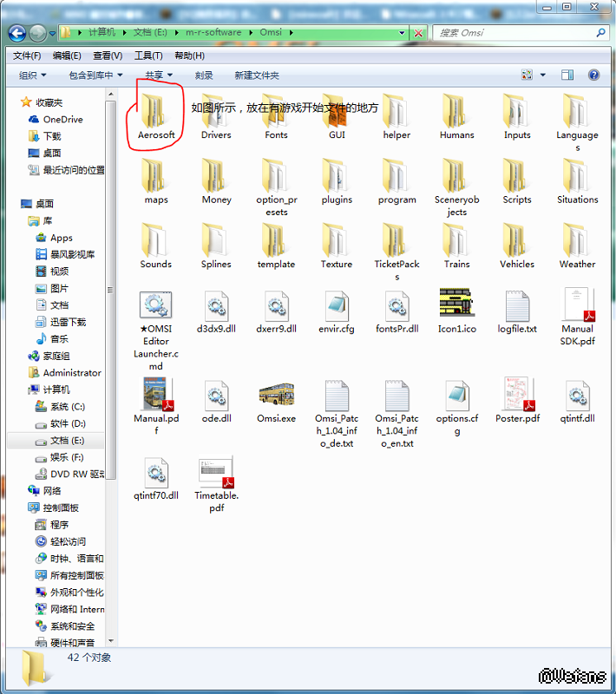This screenshot has height=694, width=616.
Task: Select the Vehicles folder
Action: click(x=517, y=246)
